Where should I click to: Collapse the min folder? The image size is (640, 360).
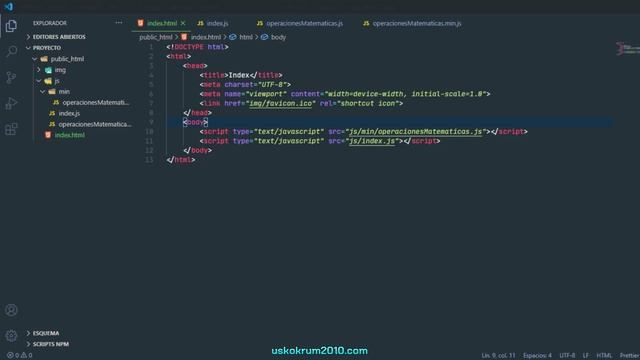point(64,91)
